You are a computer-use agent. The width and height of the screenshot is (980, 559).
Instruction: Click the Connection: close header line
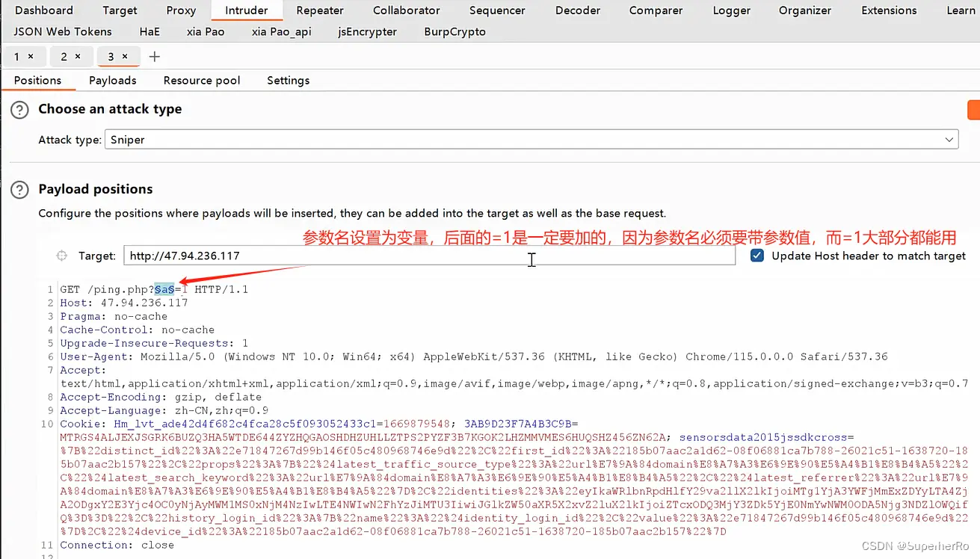coord(117,545)
